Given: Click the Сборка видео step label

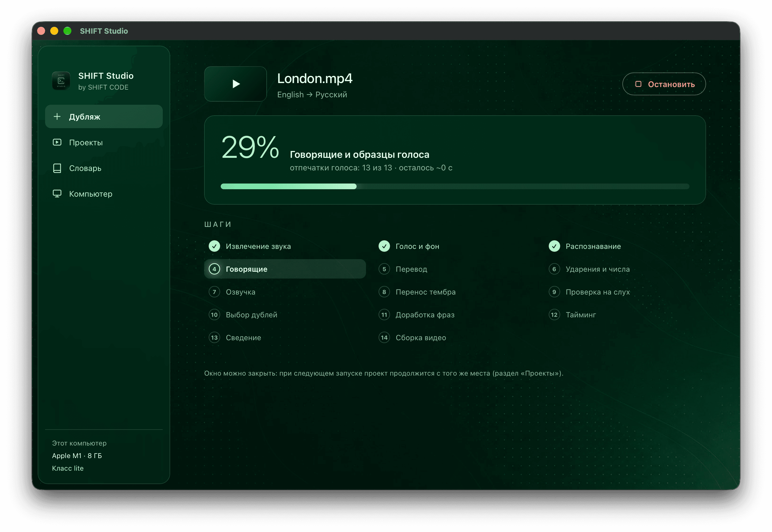Looking at the screenshot, I should point(421,338).
